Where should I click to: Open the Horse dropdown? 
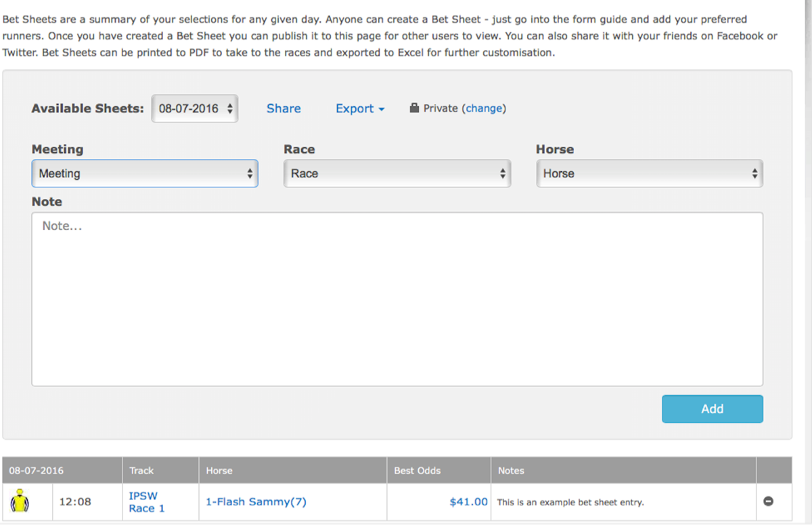[650, 174]
